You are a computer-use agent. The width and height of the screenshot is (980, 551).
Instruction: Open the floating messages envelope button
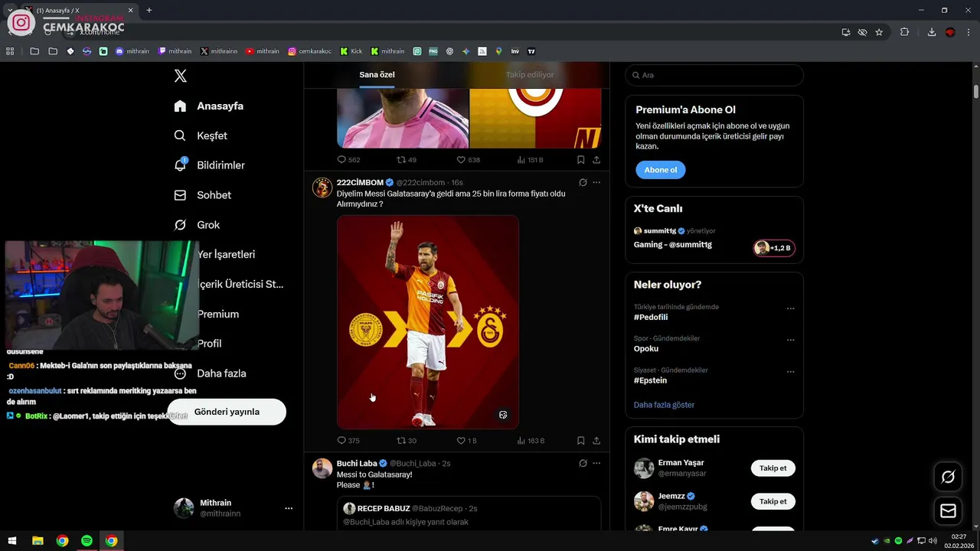click(948, 510)
